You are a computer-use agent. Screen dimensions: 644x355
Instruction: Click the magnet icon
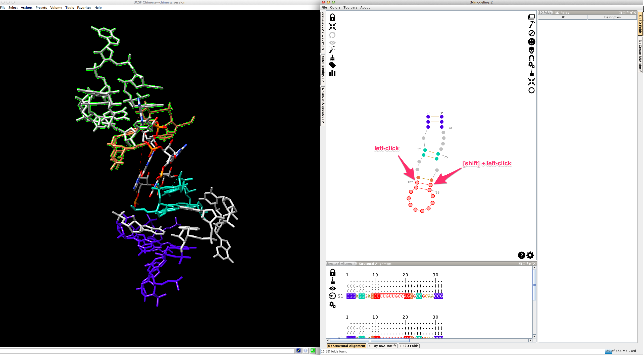531,58
